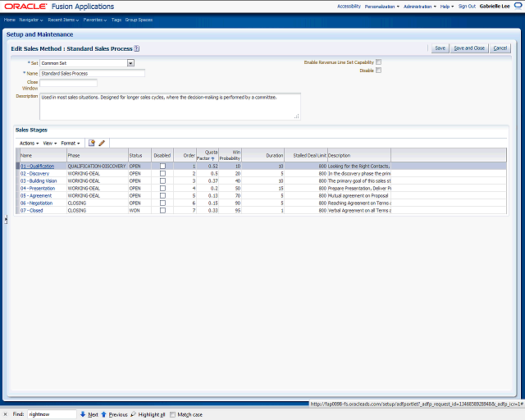525x420 pixels.
Task: Sort by the Quota Factor column header
Action: point(208,155)
